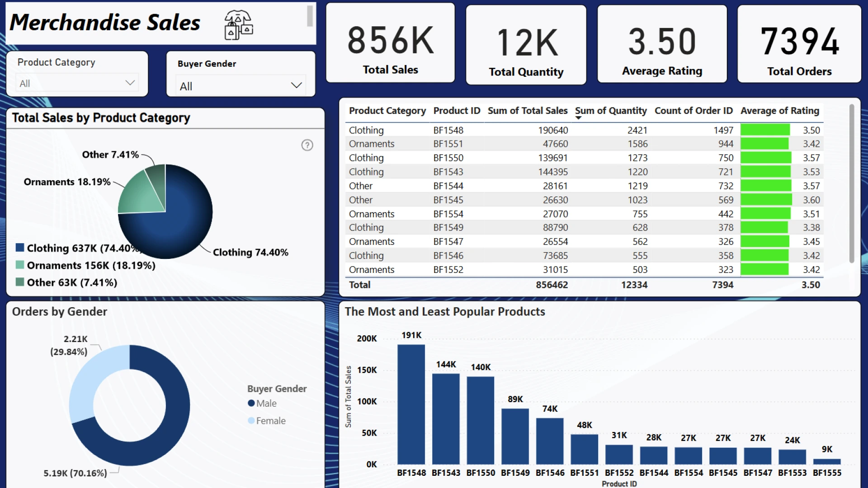
Task: Click the 2.21K (29.84%) donut label
Action: point(69,345)
